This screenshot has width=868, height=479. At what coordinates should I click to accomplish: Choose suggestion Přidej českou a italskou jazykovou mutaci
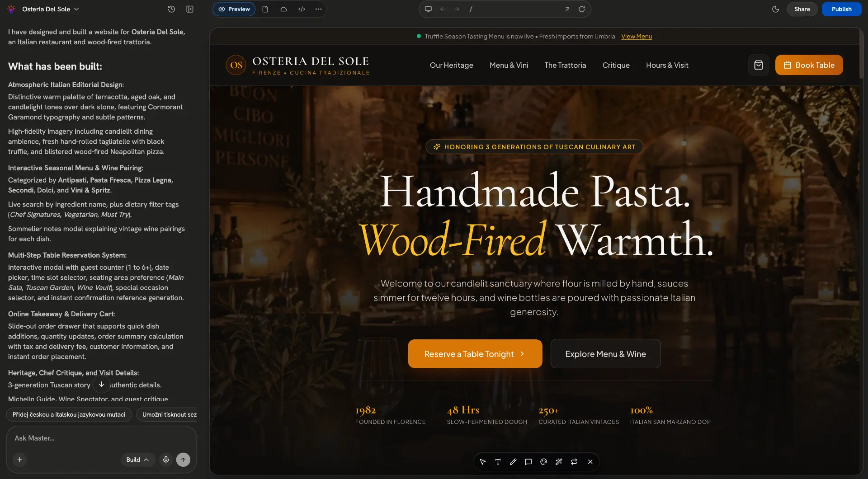pos(69,414)
